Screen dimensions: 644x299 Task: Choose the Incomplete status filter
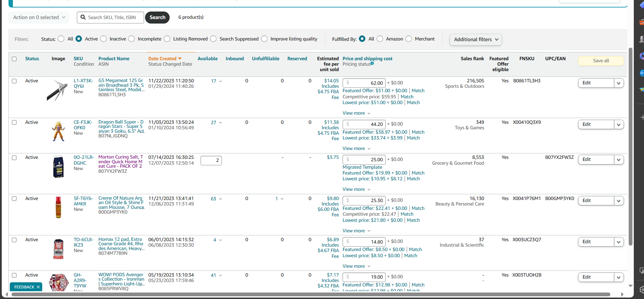[x=132, y=39]
